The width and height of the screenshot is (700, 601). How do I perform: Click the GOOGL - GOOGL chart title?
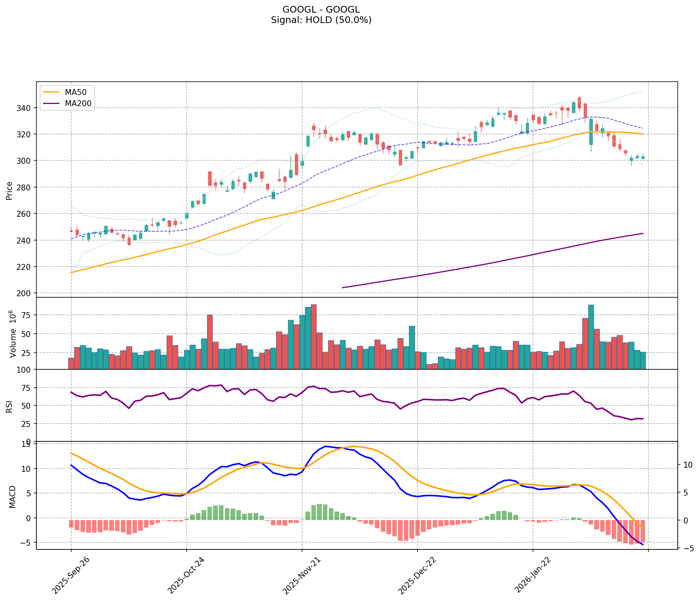(321, 10)
